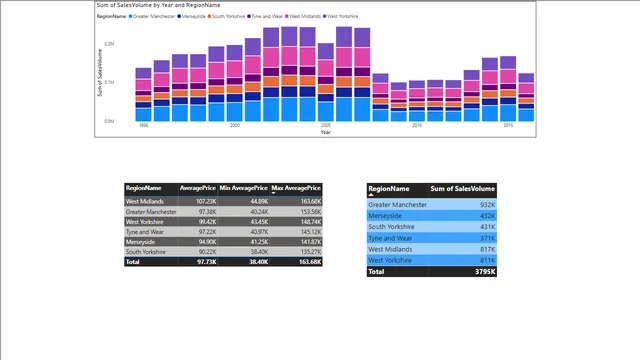Select West Midlands row in sales table
Image resolution: width=640 pixels, height=360 pixels.
click(x=431, y=249)
